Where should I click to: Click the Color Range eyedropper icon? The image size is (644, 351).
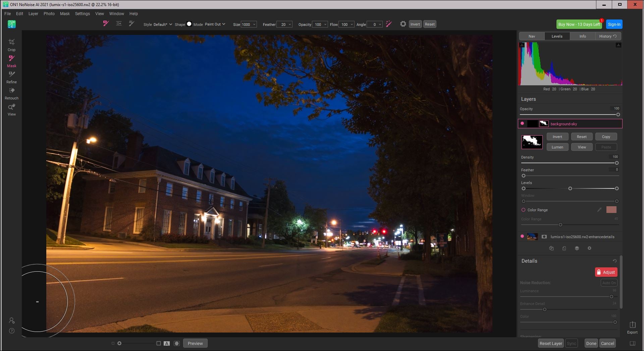click(599, 210)
